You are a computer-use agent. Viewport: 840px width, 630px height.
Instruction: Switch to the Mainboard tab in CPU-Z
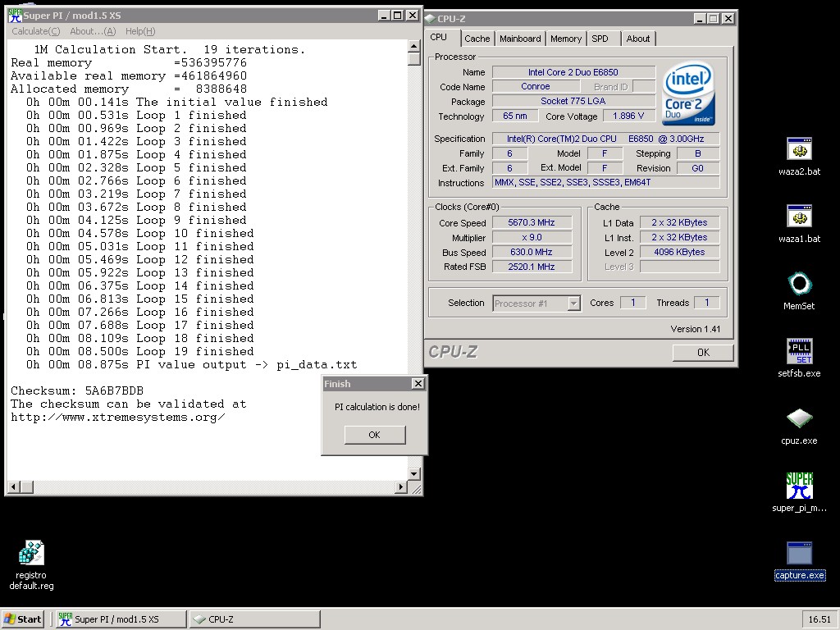pos(520,39)
